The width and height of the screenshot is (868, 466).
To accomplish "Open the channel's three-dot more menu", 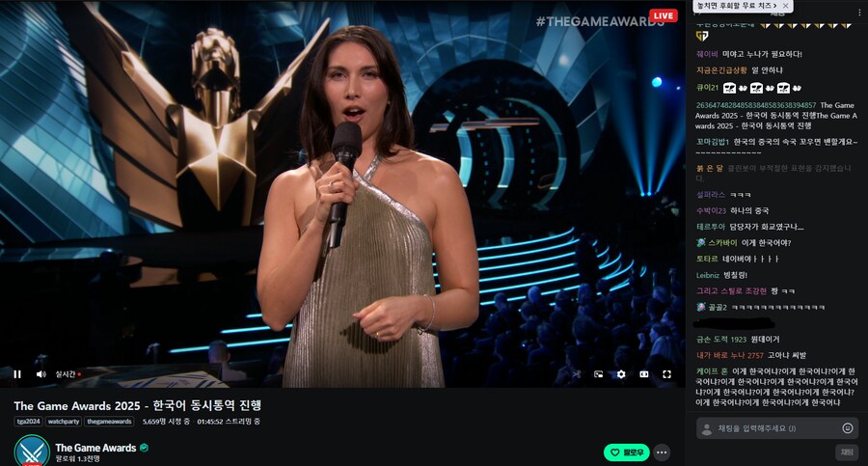I will click(662, 452).
